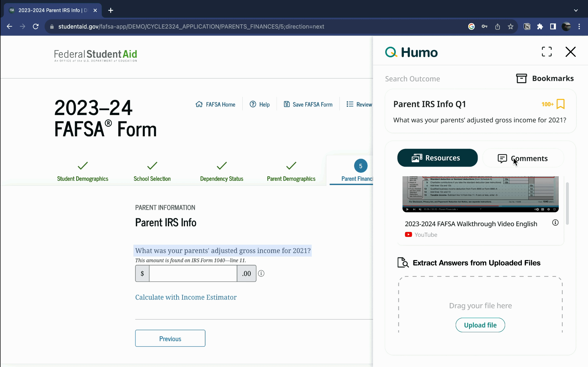Click the Parent IRS Info Q1 card title

tap(429, 104)
